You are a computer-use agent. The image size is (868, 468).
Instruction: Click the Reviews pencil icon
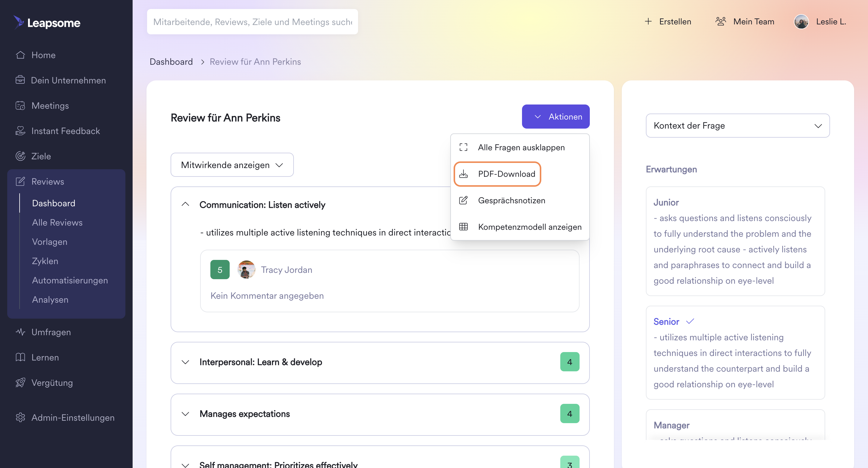(x=20, y=181)
